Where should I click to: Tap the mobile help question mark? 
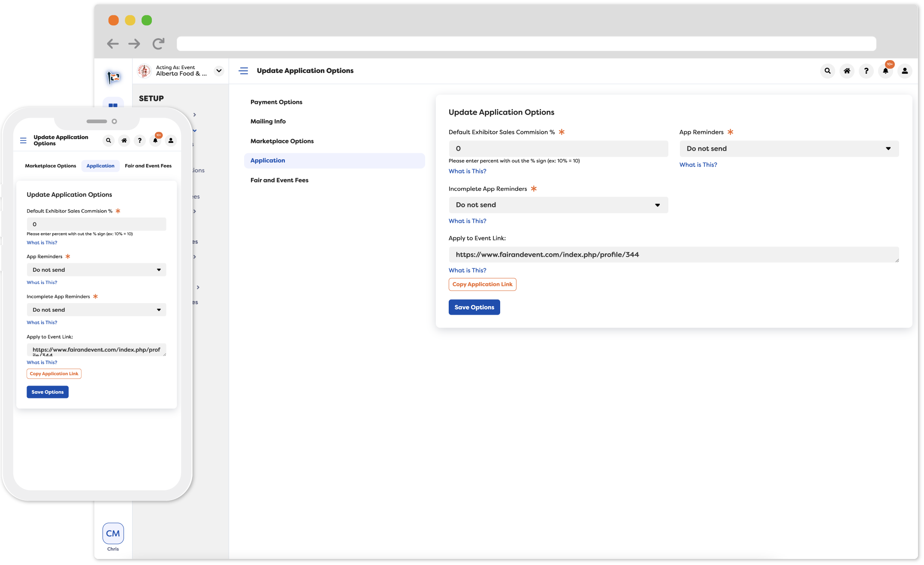tap(139, 140)
